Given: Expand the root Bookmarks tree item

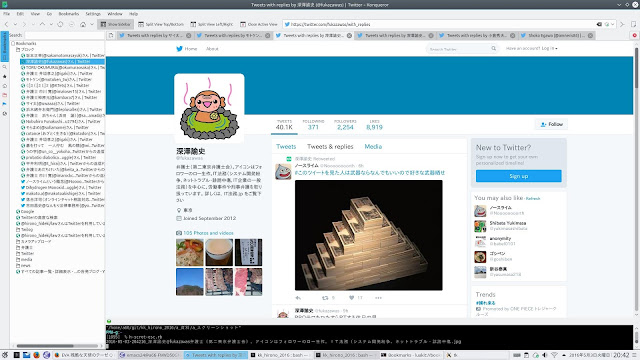Looking at the screenshot, I should pos(26,43).
